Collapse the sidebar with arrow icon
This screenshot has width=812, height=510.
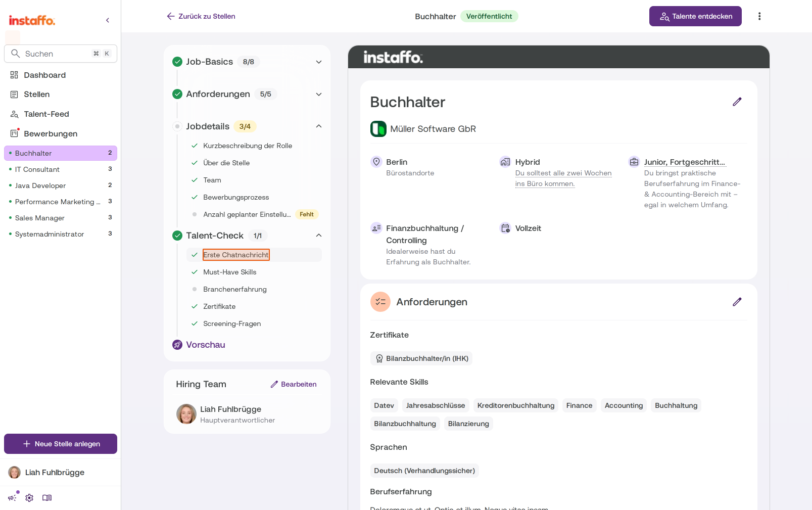click(x=108, y=20)
